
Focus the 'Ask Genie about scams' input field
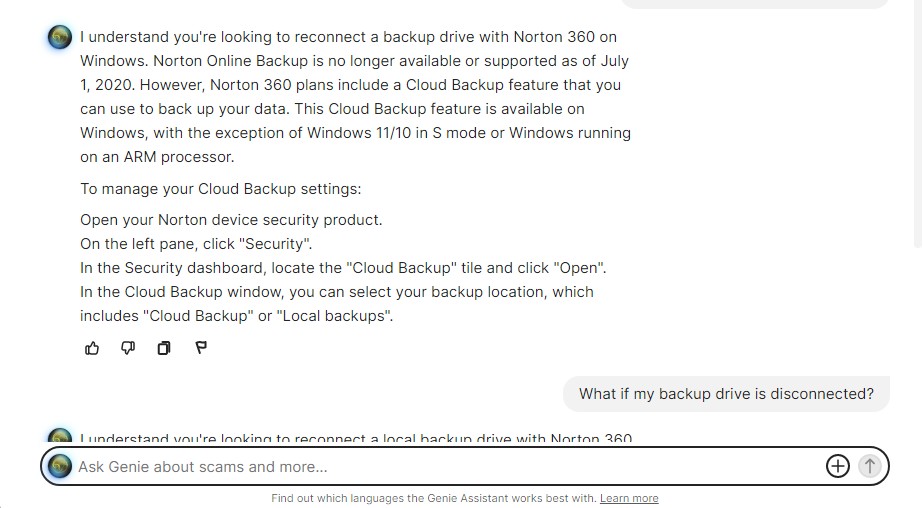(440, 466)
